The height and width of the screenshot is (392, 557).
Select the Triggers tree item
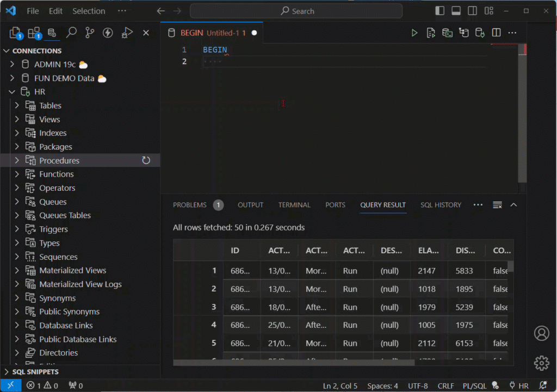coord(54,229)
